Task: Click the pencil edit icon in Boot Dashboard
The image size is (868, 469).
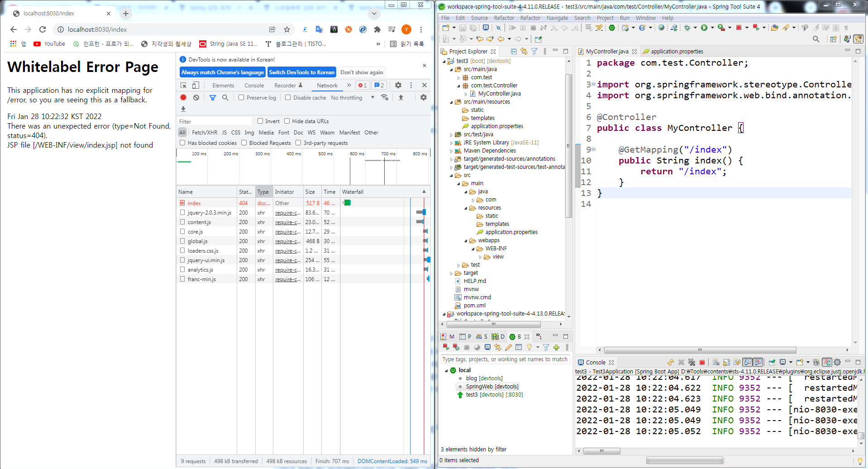Action: click(x=508, y=347)
